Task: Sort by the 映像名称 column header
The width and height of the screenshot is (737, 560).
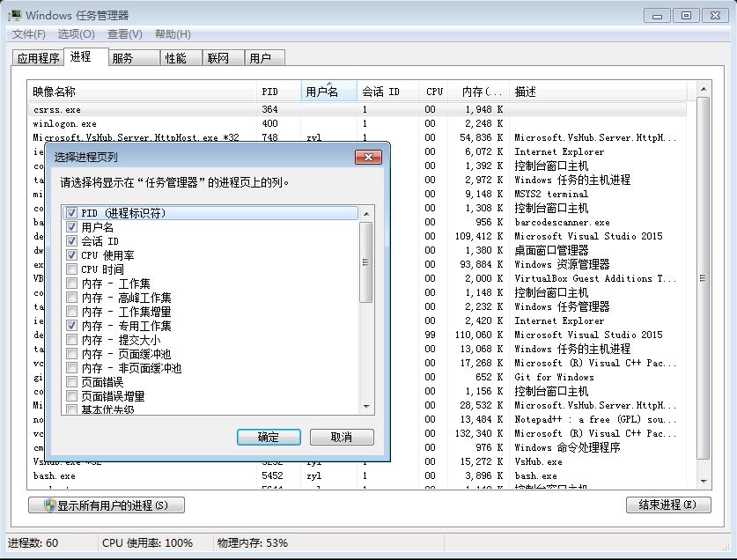Action: [x=141, y=92]
